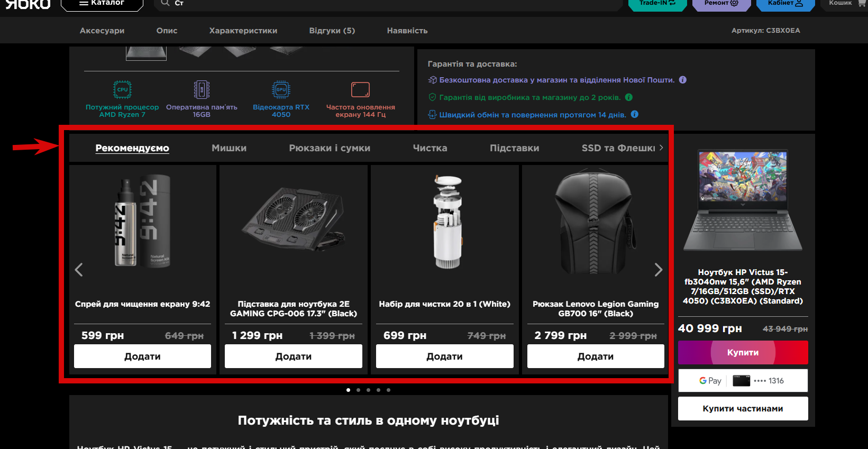Click the 40 999 грн laptop price
The height and width of the screenshot is (449, 868).
tap(710, 328)
